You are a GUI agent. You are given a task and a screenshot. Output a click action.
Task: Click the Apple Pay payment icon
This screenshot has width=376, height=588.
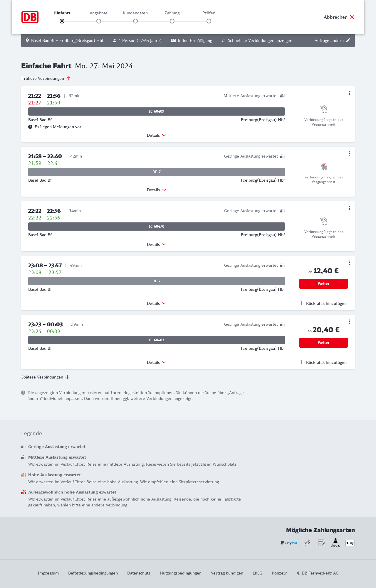350,543
